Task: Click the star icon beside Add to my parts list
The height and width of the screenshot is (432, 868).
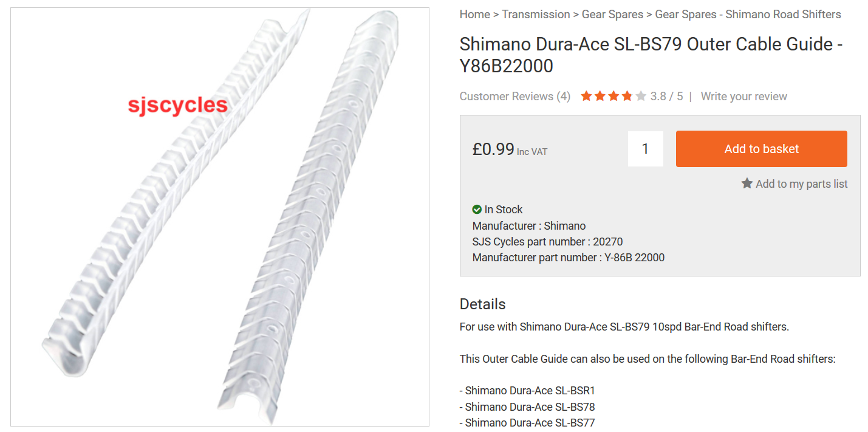Action: (x=747, y=183)
